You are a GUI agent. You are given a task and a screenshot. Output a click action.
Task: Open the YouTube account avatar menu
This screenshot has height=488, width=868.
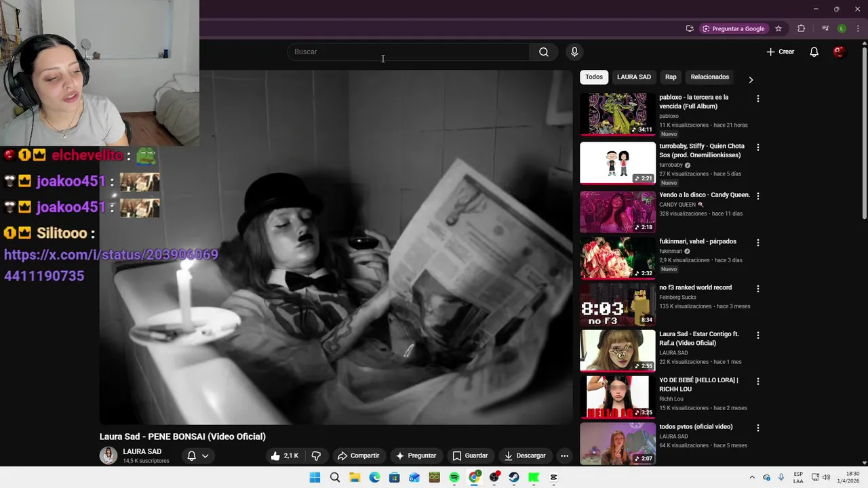(x=839, y=52)
